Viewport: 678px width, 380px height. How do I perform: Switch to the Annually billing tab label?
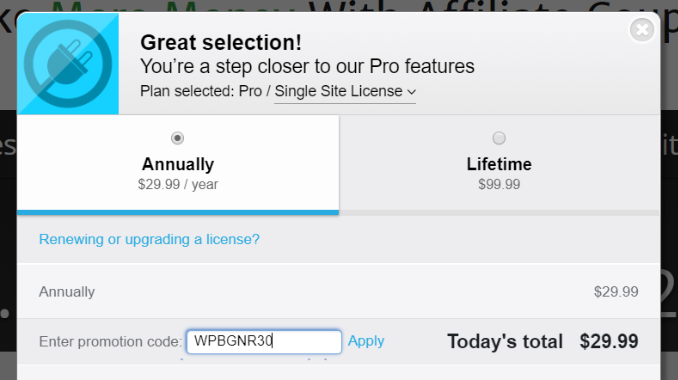pos(178,164)
